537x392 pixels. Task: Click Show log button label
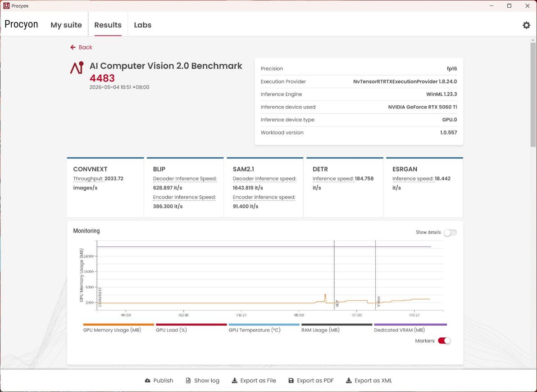click(x=206, y=380)
